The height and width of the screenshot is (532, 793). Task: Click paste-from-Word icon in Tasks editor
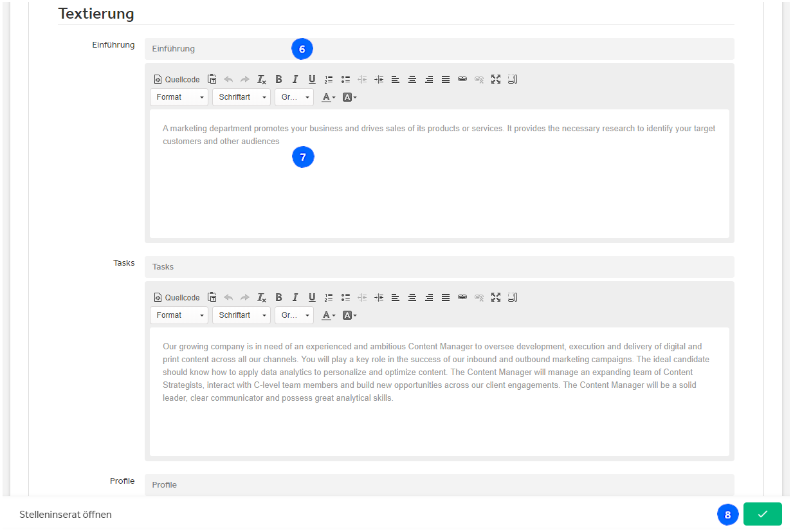pos(212,298)
